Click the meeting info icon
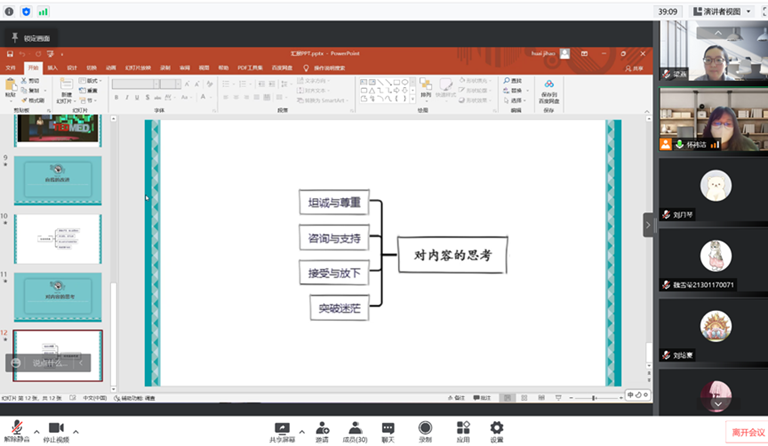 pyautogui.click(x=10, y=11)
